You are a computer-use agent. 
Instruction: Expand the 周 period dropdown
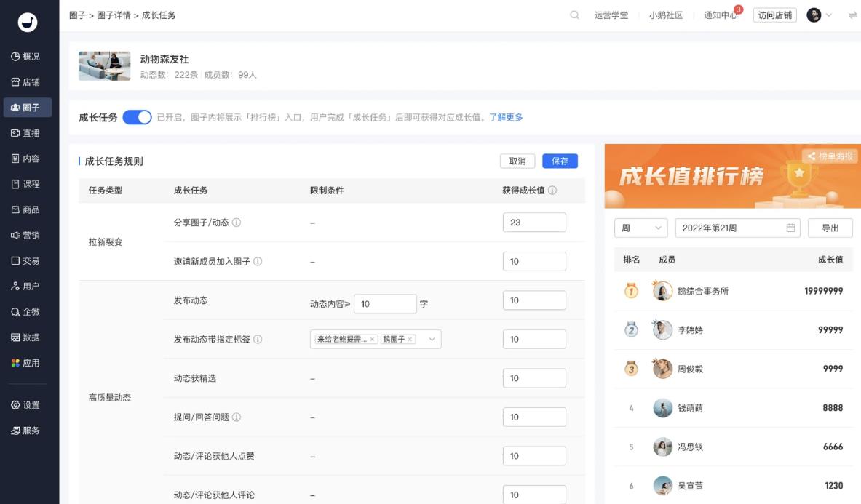click(x=640, y=228)
